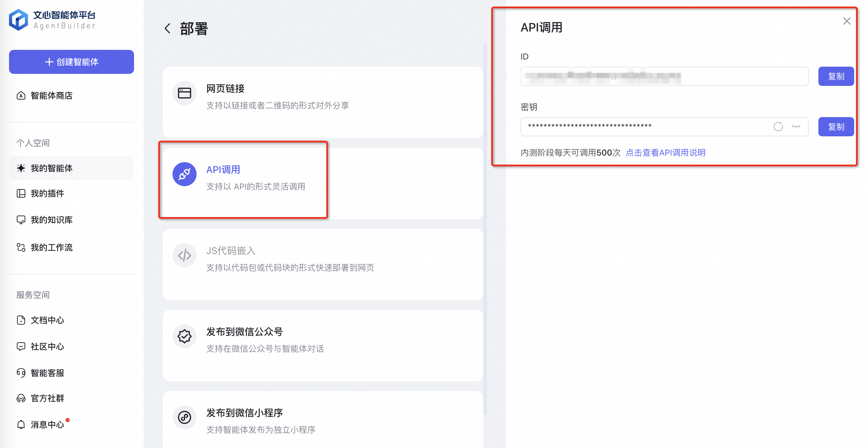Viewport: 868px width, 448px height.
Task: Click the API调用 plug icon
Action: (184, 174)
